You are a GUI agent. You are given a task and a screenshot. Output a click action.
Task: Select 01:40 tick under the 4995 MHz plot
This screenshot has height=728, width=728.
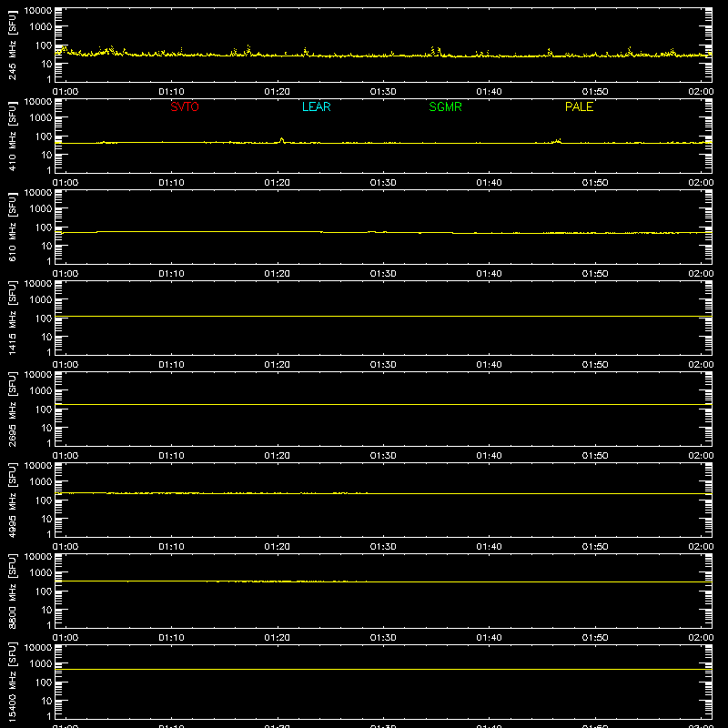tap(489, 547)
